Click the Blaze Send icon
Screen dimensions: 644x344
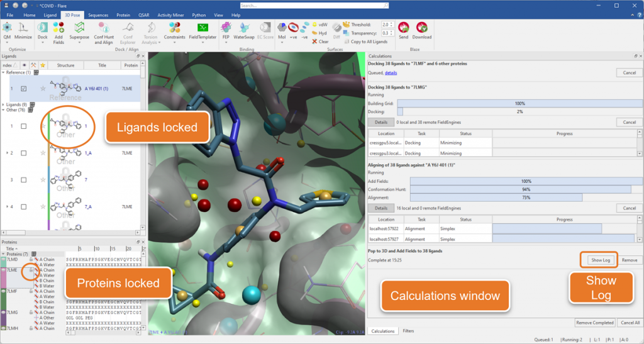click(403, 28)
